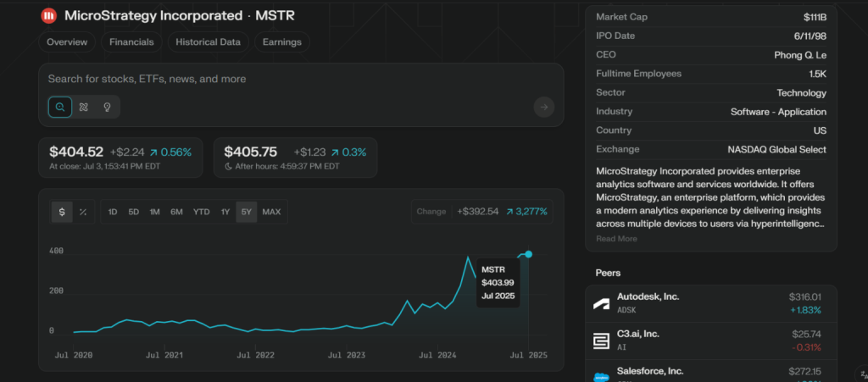Open the Financials tab

tap(131, 42)
